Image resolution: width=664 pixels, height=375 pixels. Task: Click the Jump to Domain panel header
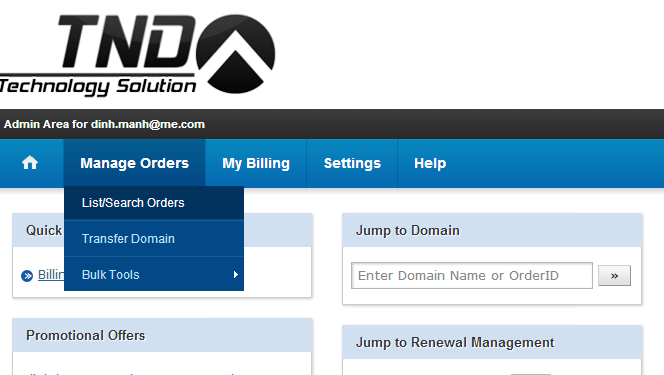[492, 230]
